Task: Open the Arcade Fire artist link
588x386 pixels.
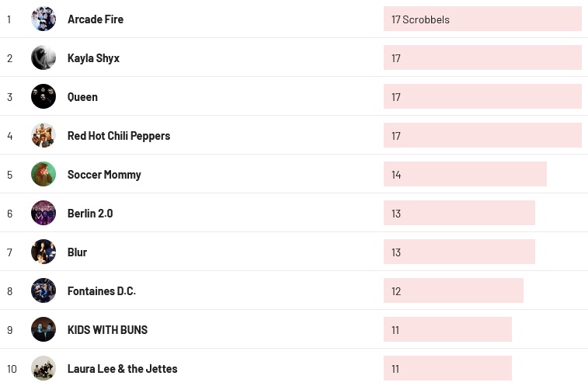Action: coord(96,19)
